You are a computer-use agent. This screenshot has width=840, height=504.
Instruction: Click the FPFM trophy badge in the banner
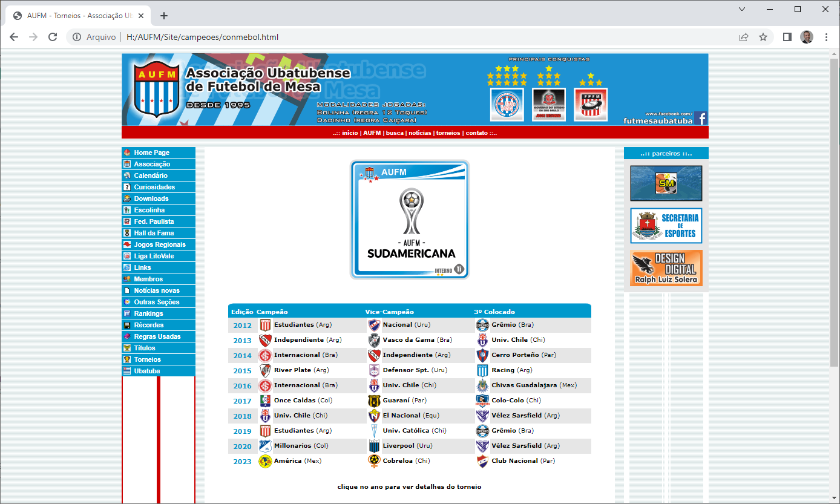[591, 105]
